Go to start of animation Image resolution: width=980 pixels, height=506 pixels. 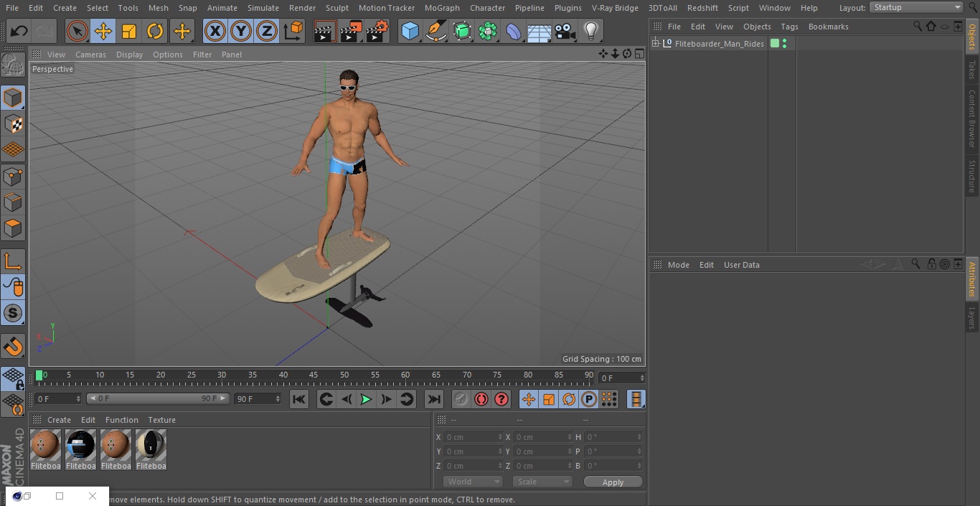[x=299, y=399]
